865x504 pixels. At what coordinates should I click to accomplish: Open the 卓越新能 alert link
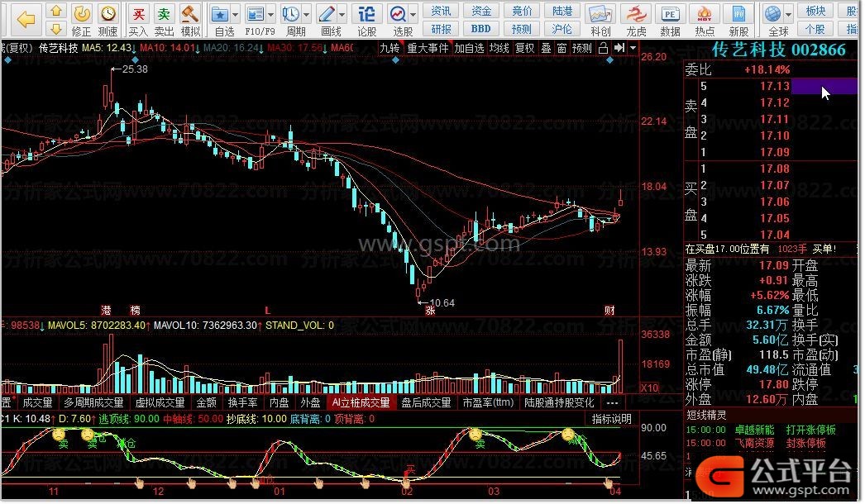[754, 430]
